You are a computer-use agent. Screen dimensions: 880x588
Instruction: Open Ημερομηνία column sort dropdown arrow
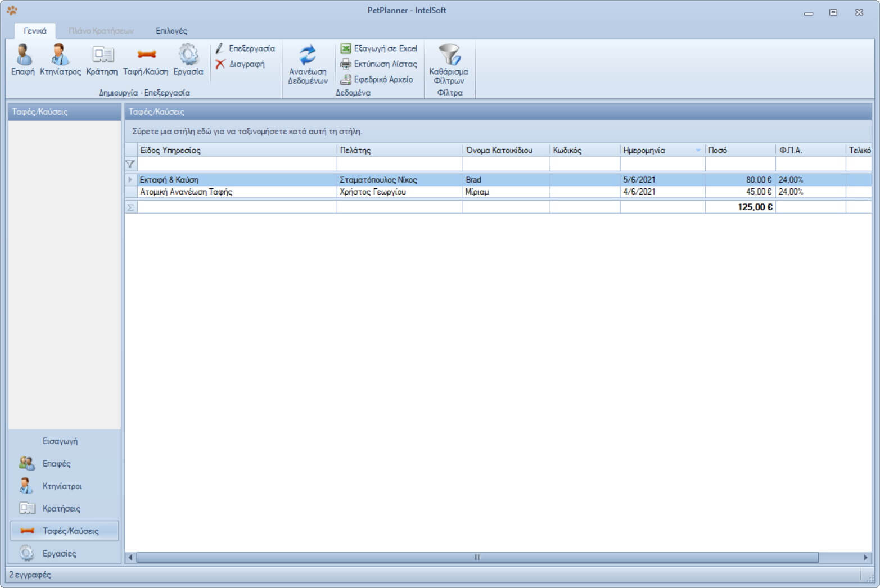click(698, 150)
